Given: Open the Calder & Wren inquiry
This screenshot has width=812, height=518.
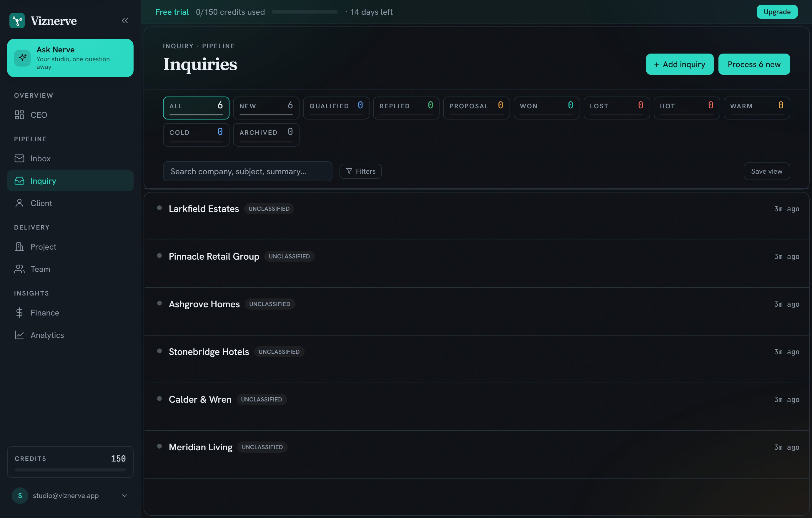Looking at the screenshot, I should (x=477, y=407).
